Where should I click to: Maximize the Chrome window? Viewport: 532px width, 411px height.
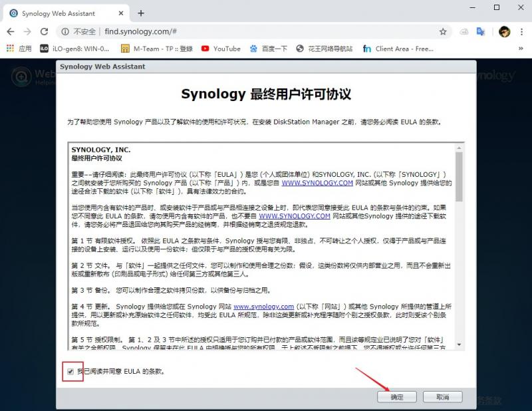pos(497,7)
